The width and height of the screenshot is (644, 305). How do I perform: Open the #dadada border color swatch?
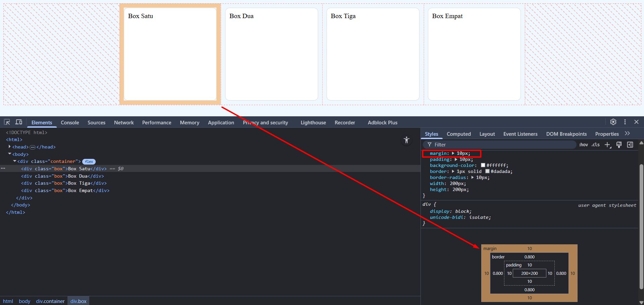(487, 171)
